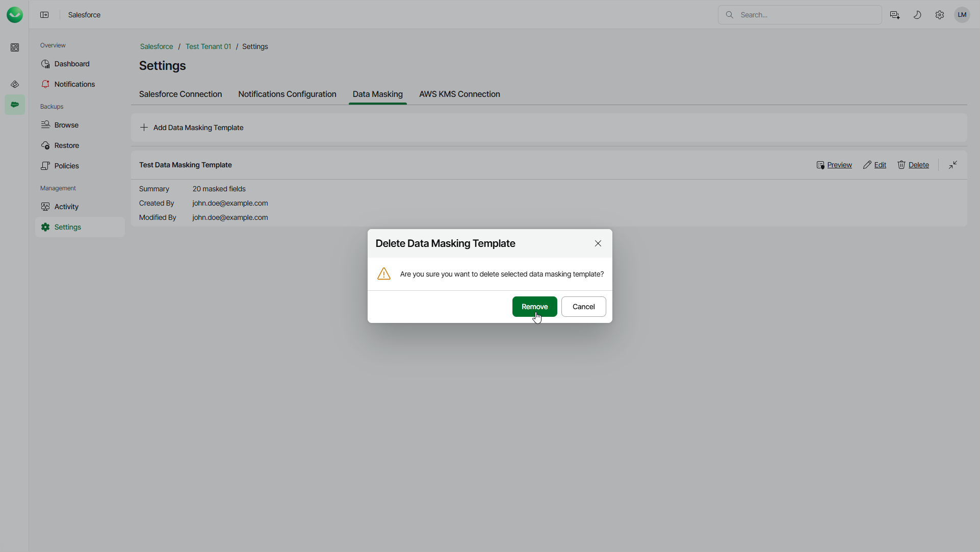This screenshot has width=980, height=552.
Task: Click the Delete trash link
Action: [913, 165]
